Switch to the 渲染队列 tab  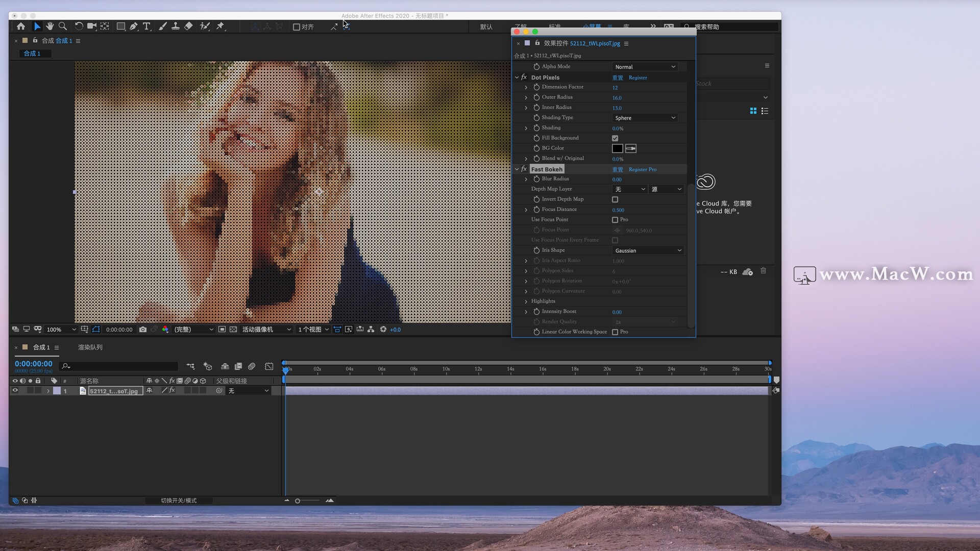click(90, 347)
